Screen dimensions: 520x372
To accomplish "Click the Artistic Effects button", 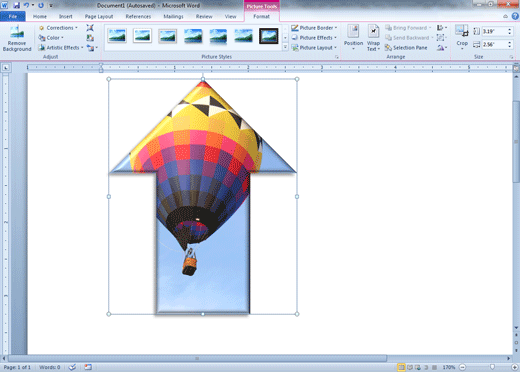I will [61, 48].
